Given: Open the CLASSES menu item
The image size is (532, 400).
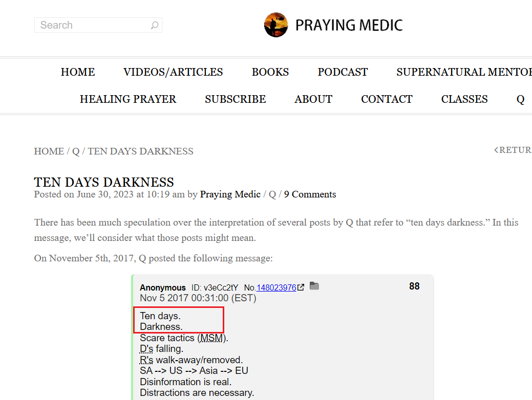Looking at the screenshot, I should (464, 99).
